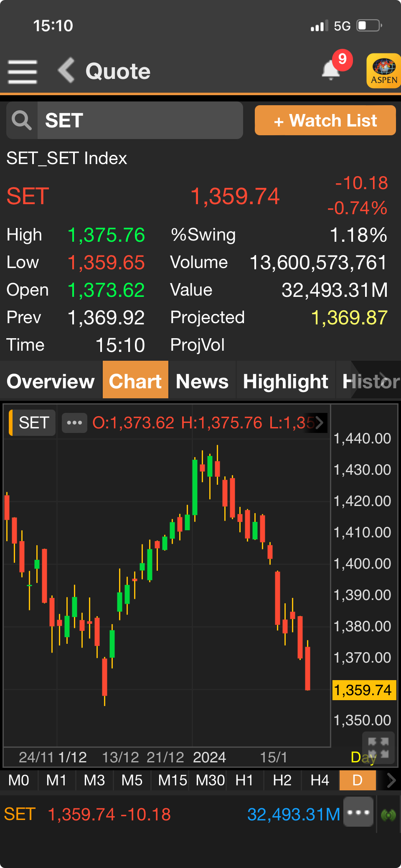Select the Chart tab
This screenshot has height=868, width=401.
(135, 381)
